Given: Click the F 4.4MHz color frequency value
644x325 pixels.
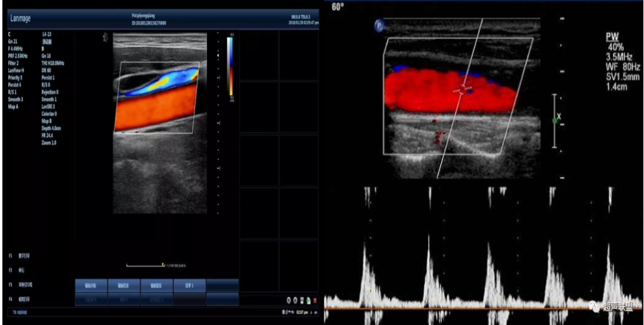Looking at the screenshot, I should (16, 48).
